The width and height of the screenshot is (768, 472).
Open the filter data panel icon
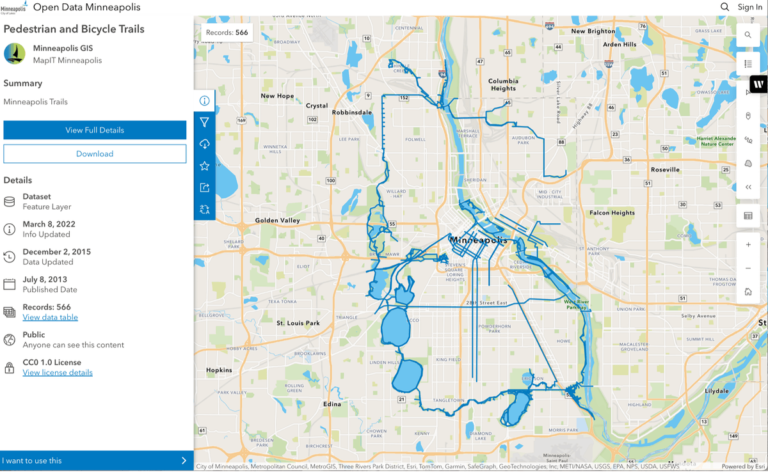click(204, 122)
